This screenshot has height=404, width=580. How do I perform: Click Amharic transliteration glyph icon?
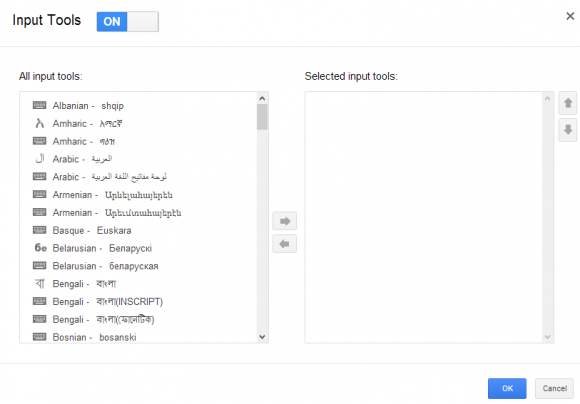pos(40,123)
